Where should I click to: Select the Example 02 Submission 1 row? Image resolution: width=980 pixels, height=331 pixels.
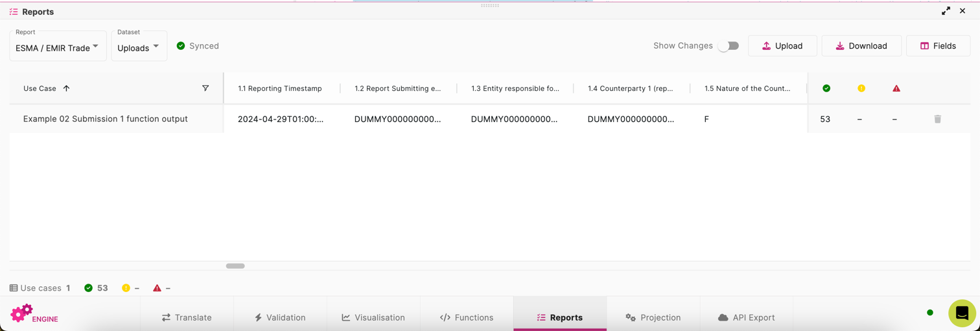106,119
